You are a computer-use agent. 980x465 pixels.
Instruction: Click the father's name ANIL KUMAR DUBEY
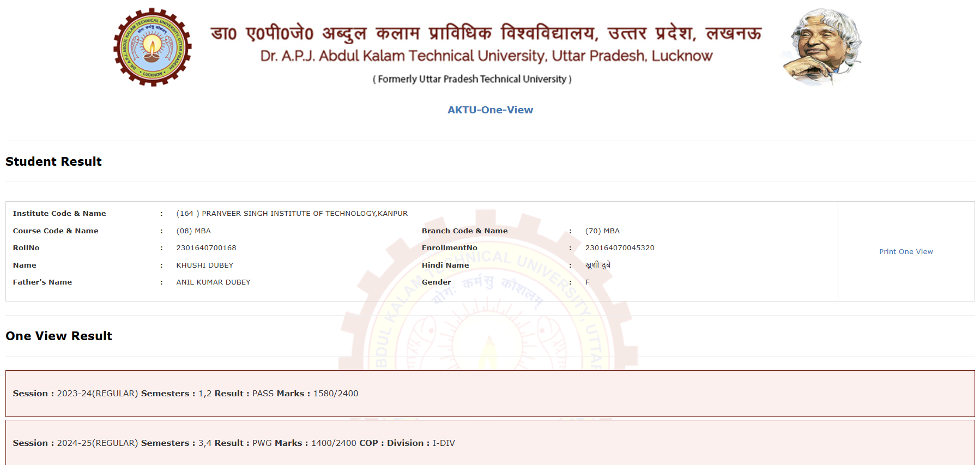pos(213,282)
